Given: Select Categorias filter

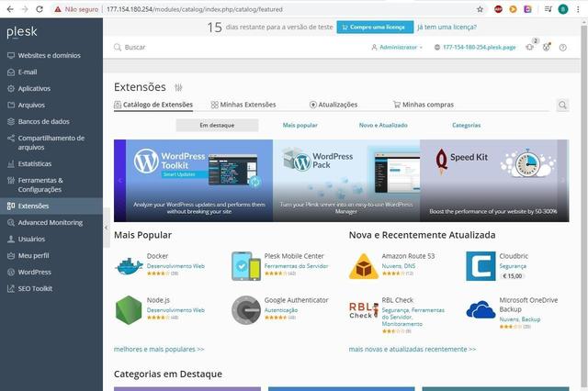Looking at the screenshot, I should pos(466,125).
